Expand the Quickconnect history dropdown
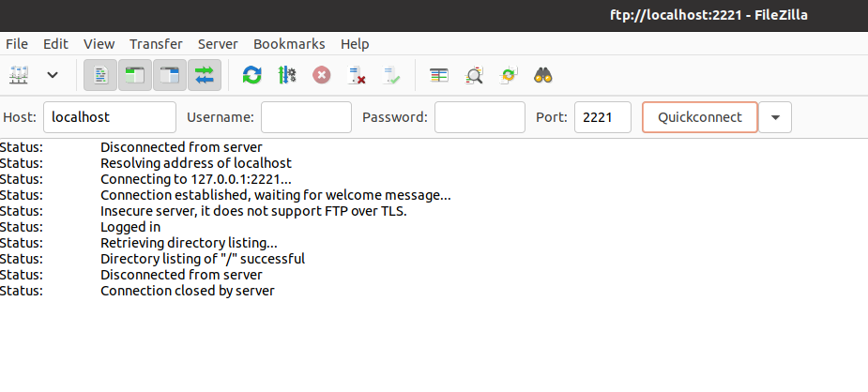Image resolution: width=868 pixels, height=392 pixels. click(x=775, y=117)
